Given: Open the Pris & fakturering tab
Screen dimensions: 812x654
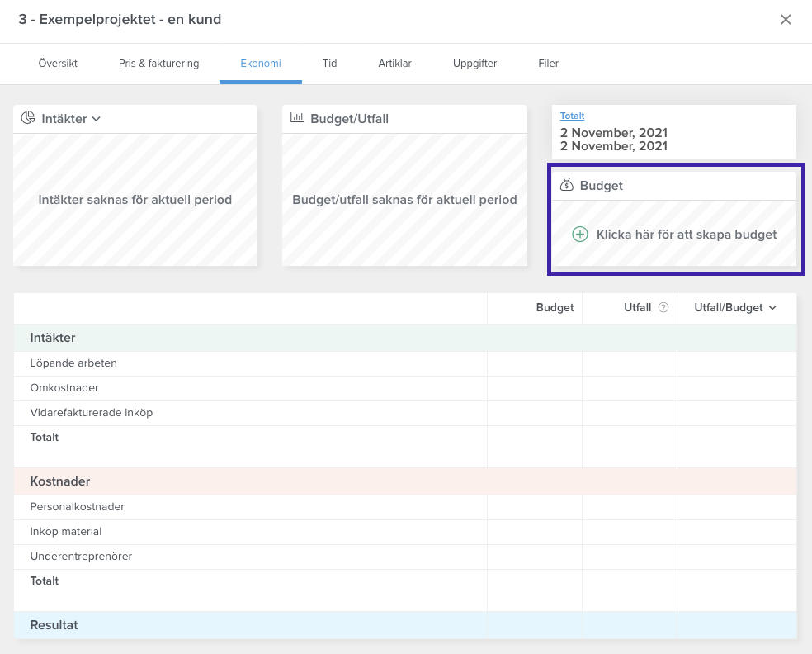Looking at the screenshot, I should click(x=159, y=64).
